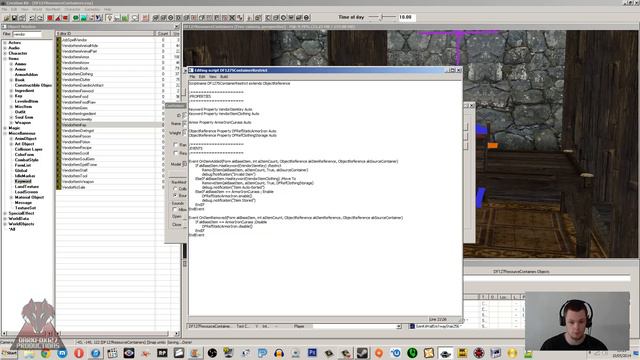Collapse the Miscellaneous tree category
This screenshot has width=640, height=360.
coord(5,133)
